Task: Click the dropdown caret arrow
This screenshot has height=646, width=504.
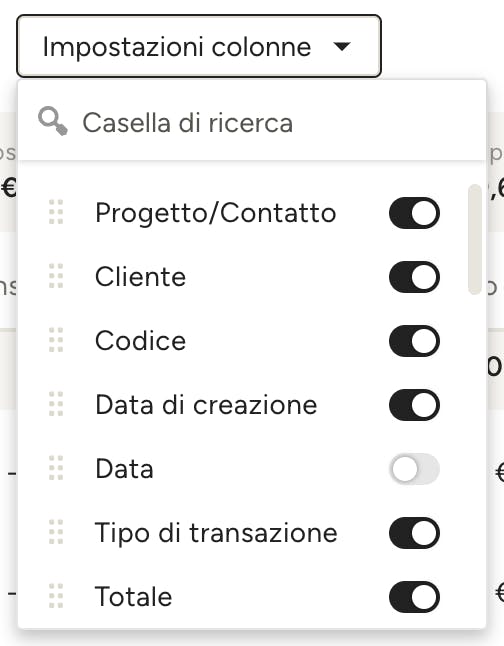Action: (342, 47)
